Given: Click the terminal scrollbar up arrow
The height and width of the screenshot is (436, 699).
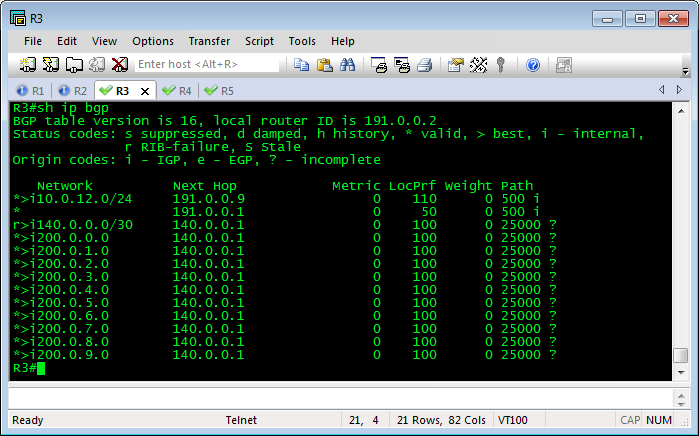Looking at the screenshot, I should click(x=681, y=111).
